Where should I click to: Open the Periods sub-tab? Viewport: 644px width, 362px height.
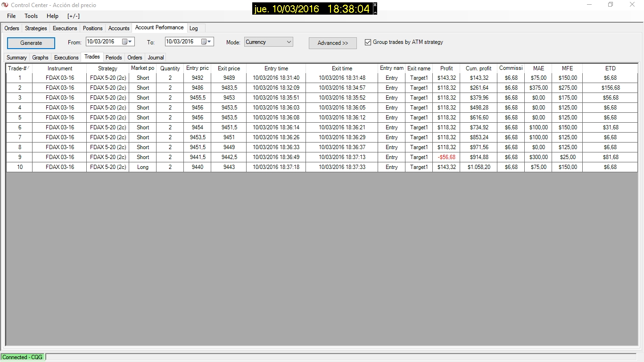point(114,58)
